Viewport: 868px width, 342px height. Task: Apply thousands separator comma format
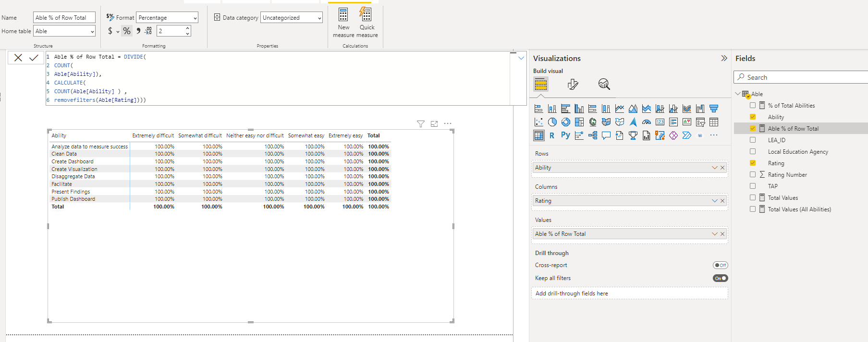click(138, 31)
